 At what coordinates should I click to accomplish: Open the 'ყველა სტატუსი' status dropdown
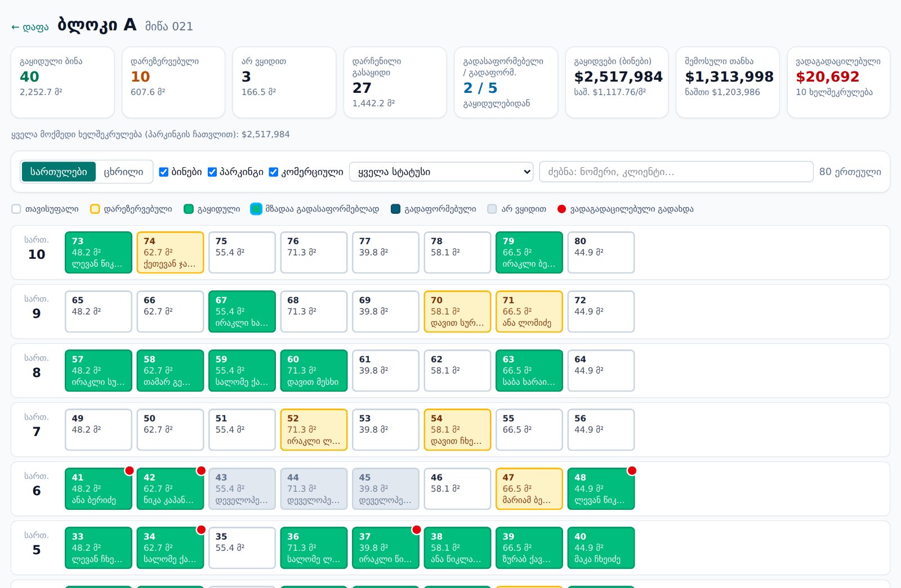[441, 172]
